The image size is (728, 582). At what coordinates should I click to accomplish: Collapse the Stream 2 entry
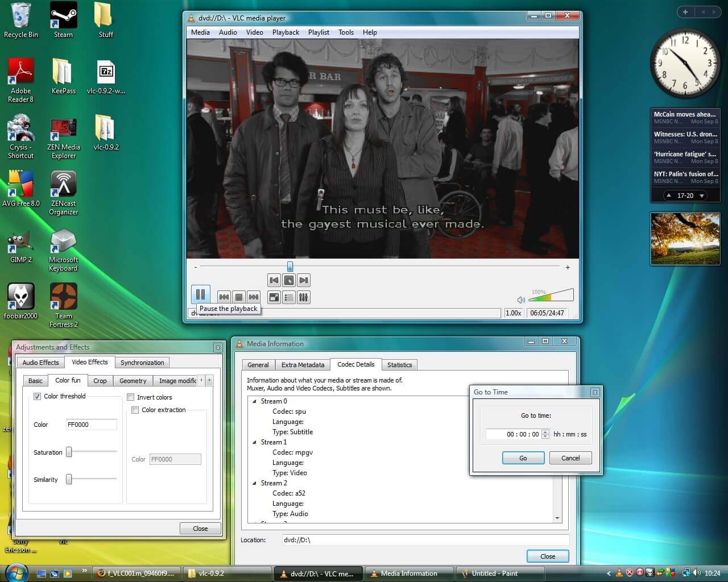(254, 483)
